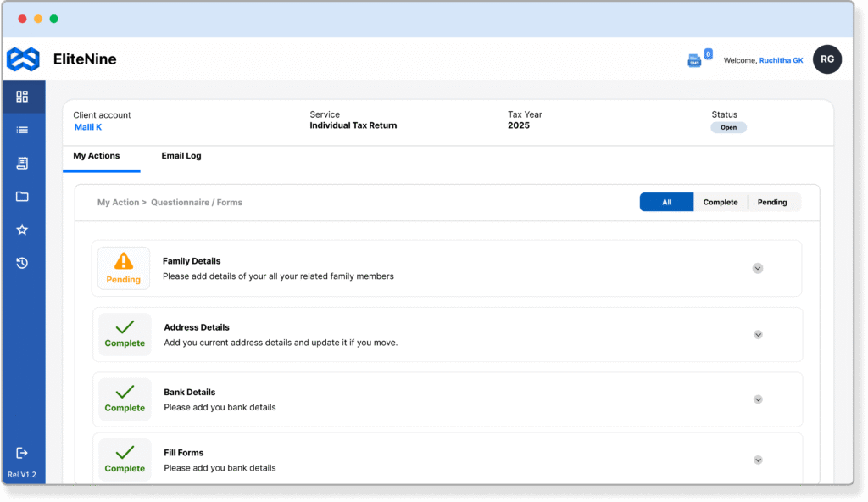
Task: Open the invoice receipt icon in sidebar
Action: pos(22,163)
